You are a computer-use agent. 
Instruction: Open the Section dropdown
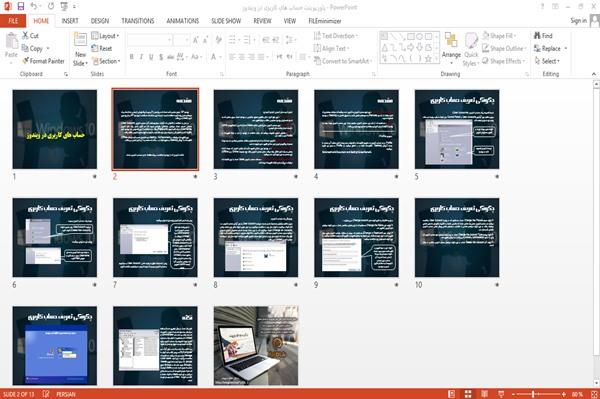pos(106,61)
